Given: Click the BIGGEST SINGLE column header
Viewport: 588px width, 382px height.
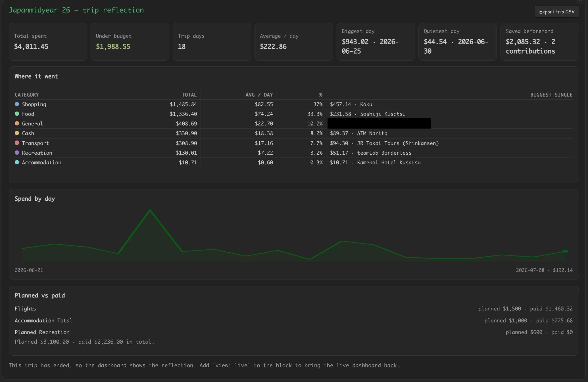Looking at the screenshot, I should point(551,95).
